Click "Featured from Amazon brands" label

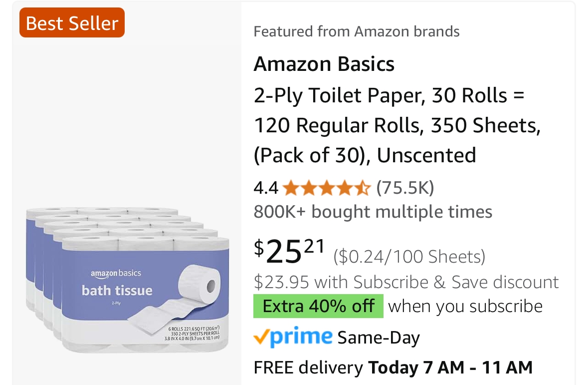click(356, 31)
